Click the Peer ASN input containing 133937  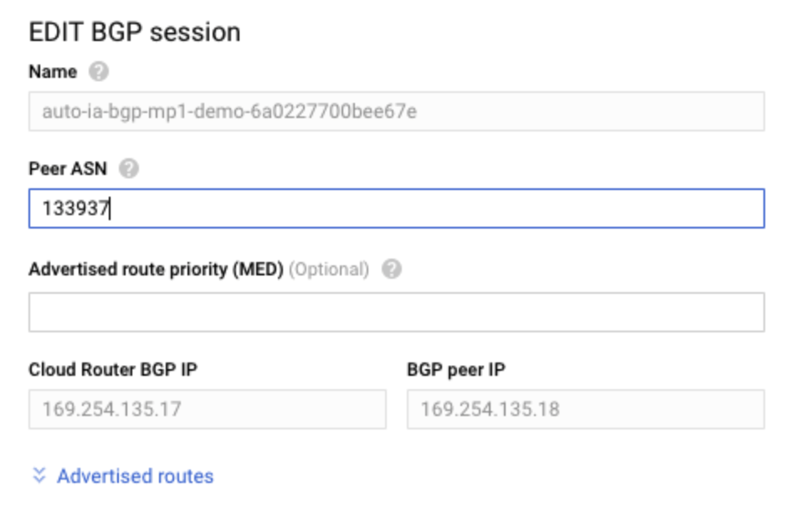point(396,208)
